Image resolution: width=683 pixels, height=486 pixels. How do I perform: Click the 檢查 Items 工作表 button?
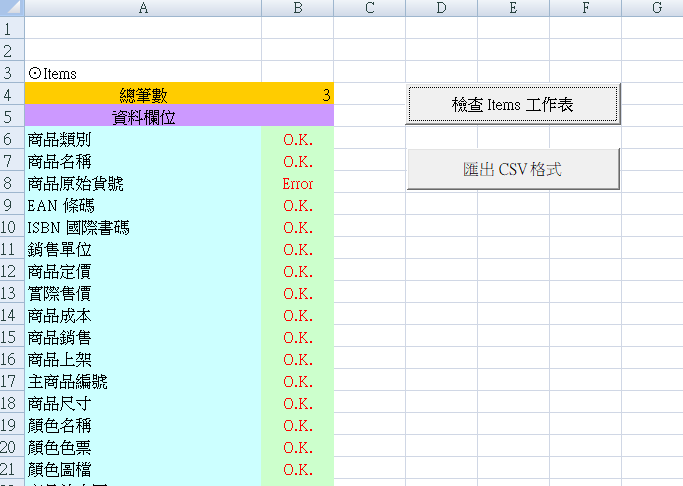[x=513, y=105]
